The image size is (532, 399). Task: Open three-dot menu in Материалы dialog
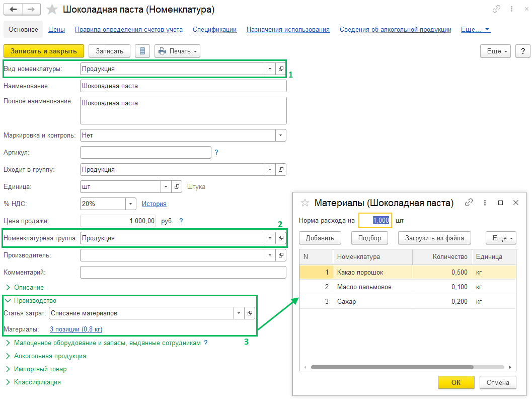pyautogui.click(x=485, y=203)
